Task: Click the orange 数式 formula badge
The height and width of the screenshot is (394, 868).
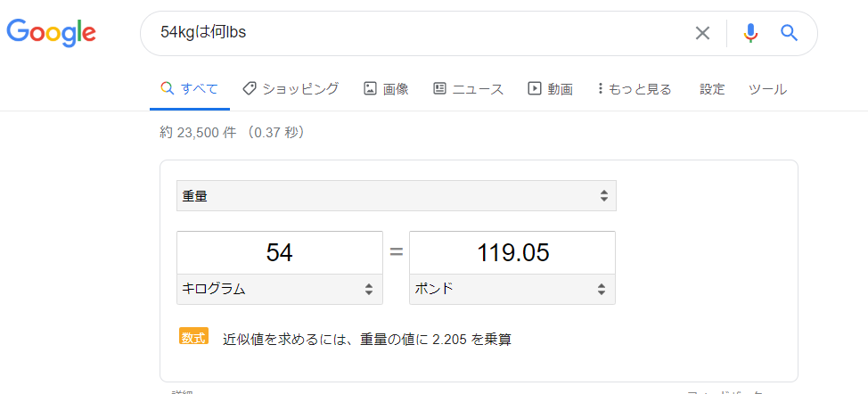Action: (193, 336)
